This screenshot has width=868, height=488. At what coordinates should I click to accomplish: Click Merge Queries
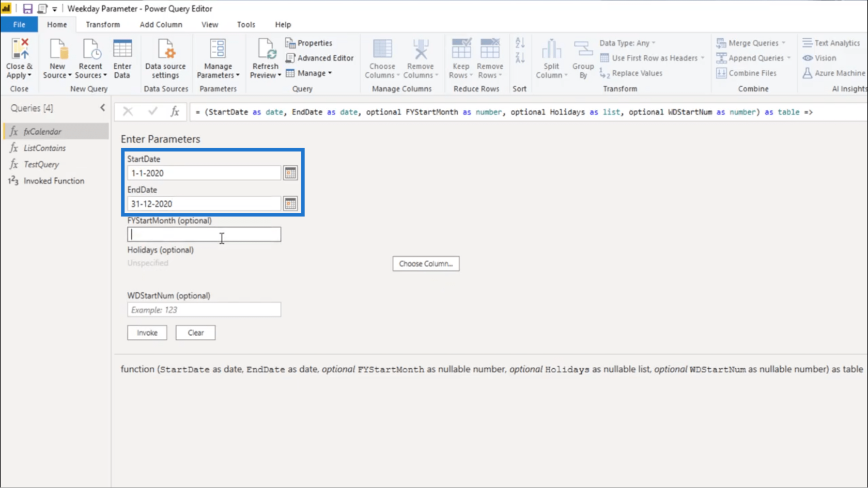751,43
